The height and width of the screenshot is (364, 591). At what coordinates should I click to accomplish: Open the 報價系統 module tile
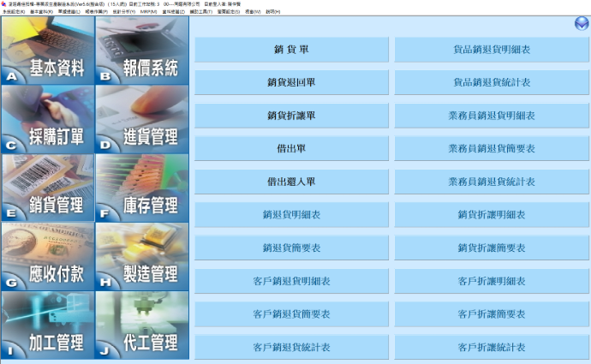coord(141,51)
